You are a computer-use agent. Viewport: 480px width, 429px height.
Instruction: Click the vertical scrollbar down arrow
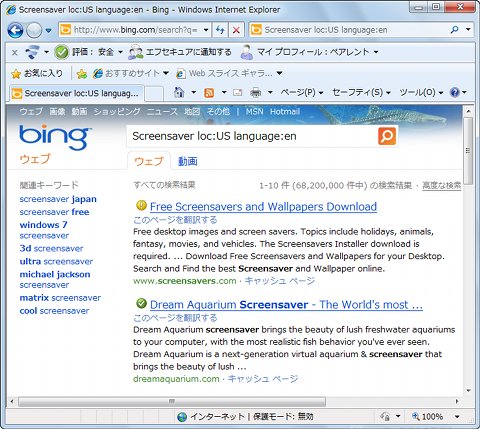pyautogui.click(x=468, y=390)
